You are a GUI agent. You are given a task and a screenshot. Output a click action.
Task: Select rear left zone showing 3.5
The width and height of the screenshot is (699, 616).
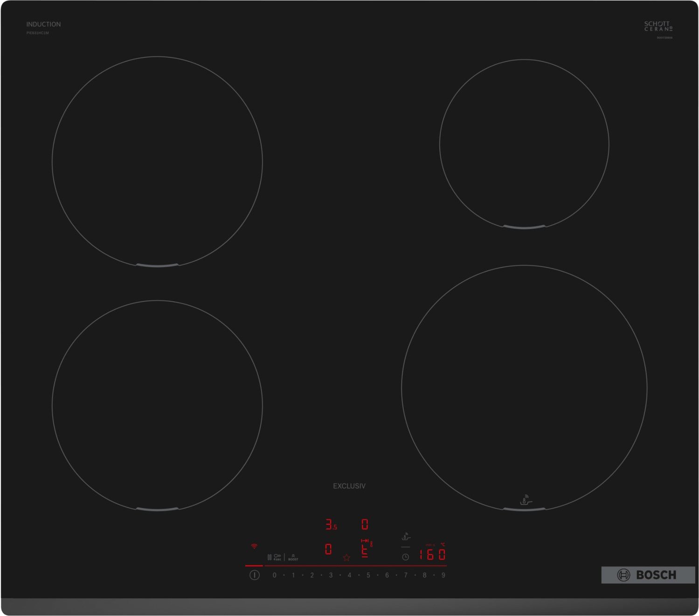(x=331, y=525)
